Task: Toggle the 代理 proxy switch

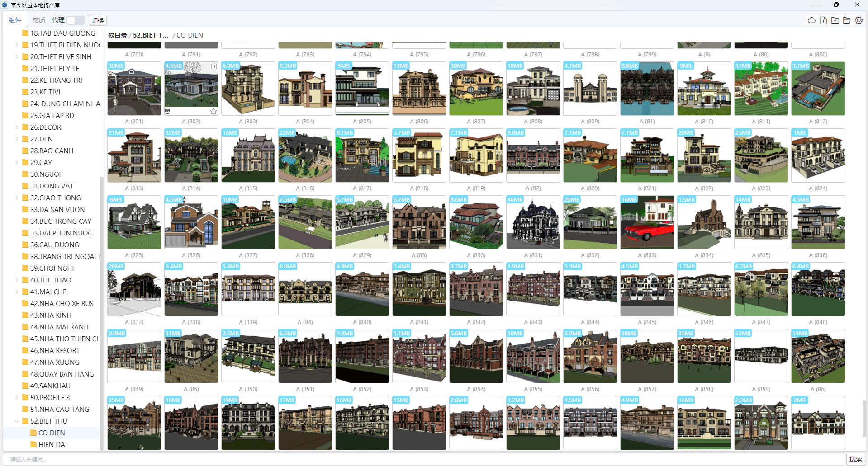Action: pos(75,20)
